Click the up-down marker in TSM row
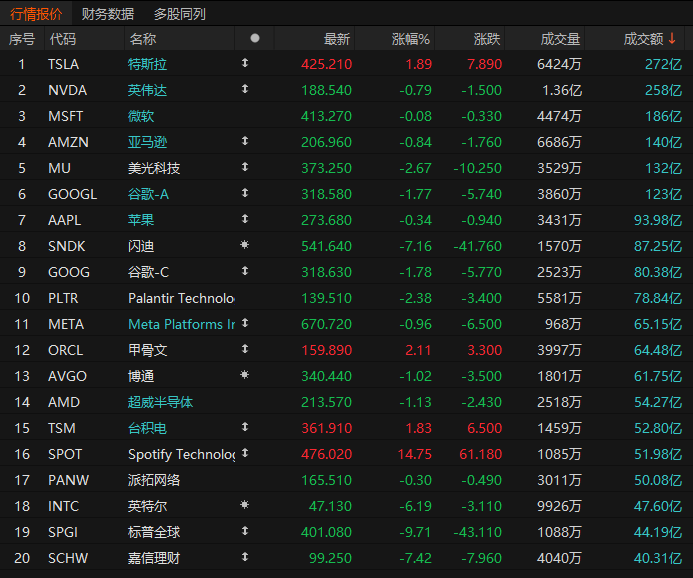693x578 pixels. click(x=245, y=427)
